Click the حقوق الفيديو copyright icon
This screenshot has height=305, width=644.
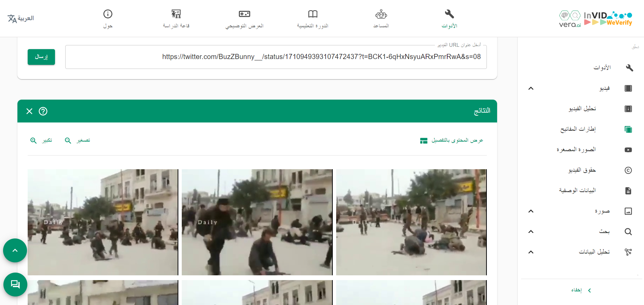pyautogui.click(x=628, y=170)
